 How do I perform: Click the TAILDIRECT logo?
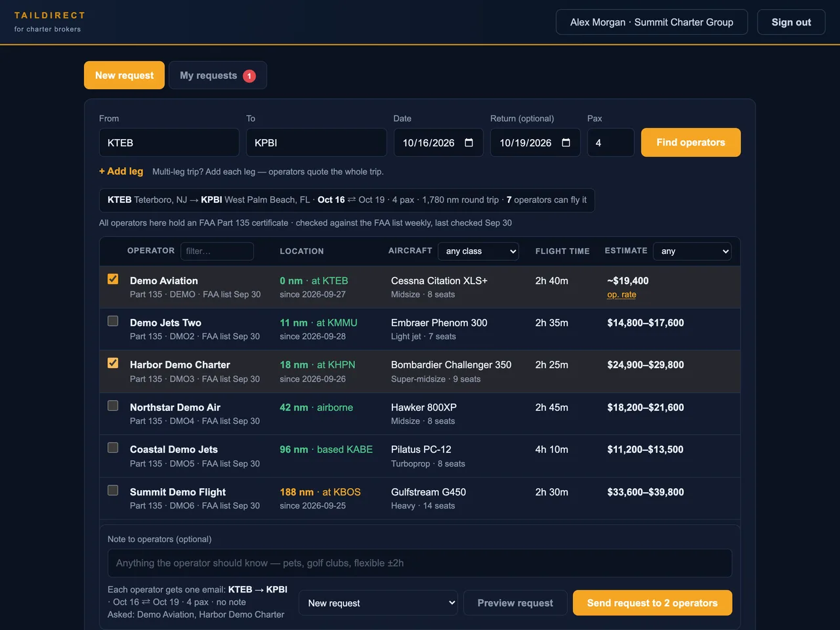click(50, 15)
